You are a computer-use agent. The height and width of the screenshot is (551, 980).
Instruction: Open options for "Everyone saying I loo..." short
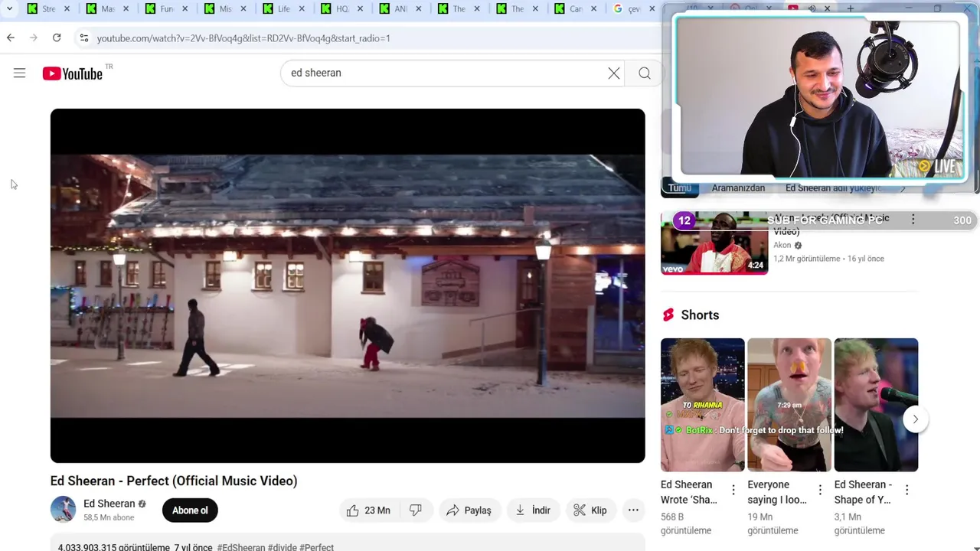[820, 490]
